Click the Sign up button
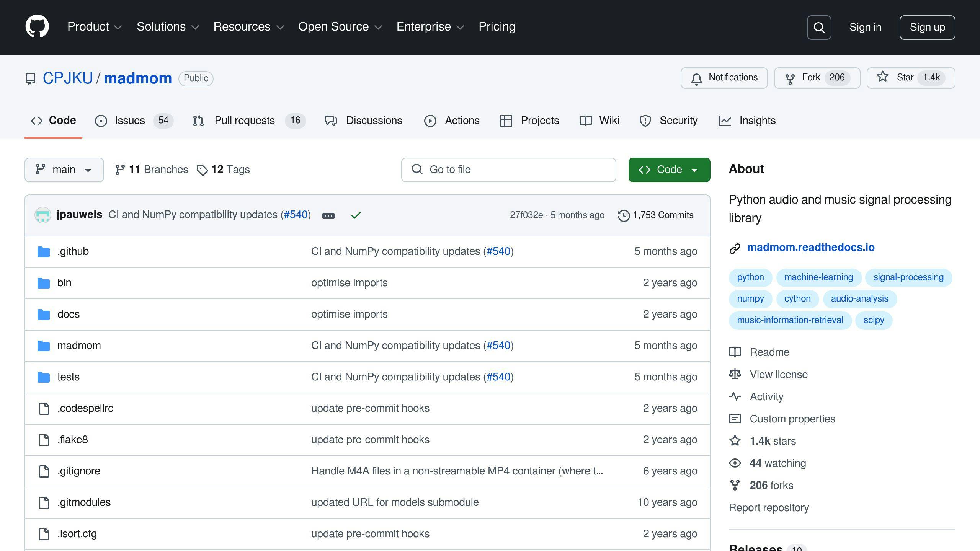Viewport: 980px width, 551px height. click(927, 27)
